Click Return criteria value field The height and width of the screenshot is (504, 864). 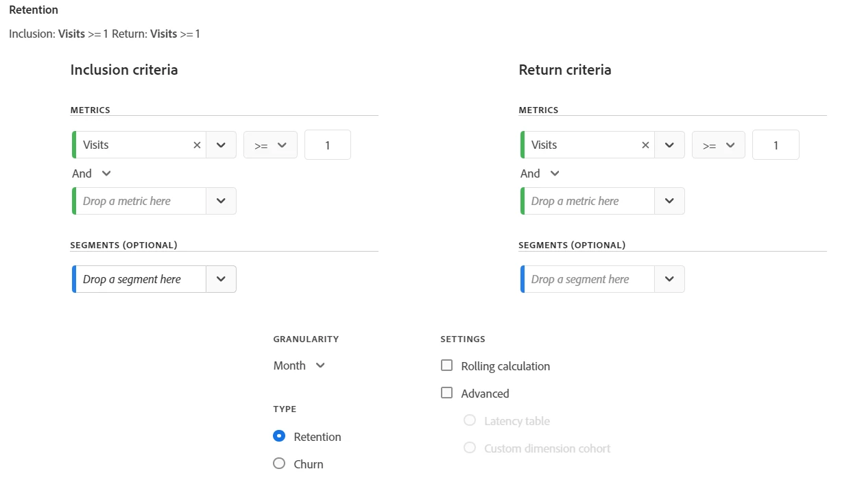[776, 145]
